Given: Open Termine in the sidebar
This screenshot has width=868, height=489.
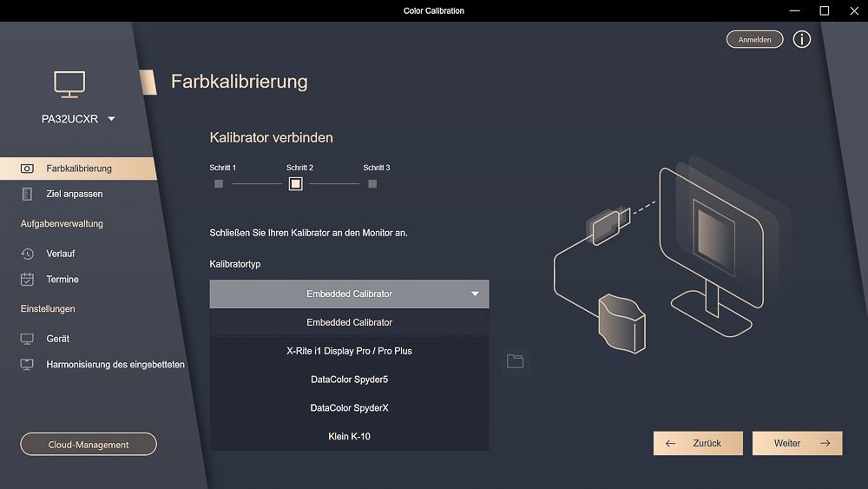Looking at the screenshot, I should [62, 279].
